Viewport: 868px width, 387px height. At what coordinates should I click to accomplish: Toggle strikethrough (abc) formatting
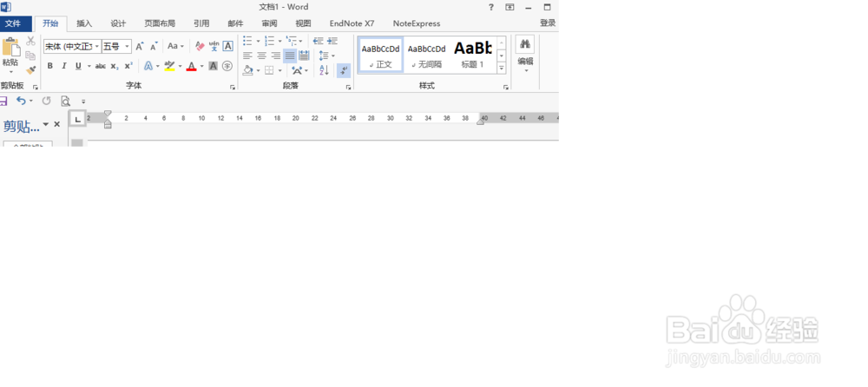coord(100,66)
